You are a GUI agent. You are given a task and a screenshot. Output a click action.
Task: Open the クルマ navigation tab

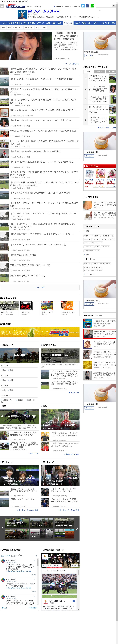click(77, 23)
